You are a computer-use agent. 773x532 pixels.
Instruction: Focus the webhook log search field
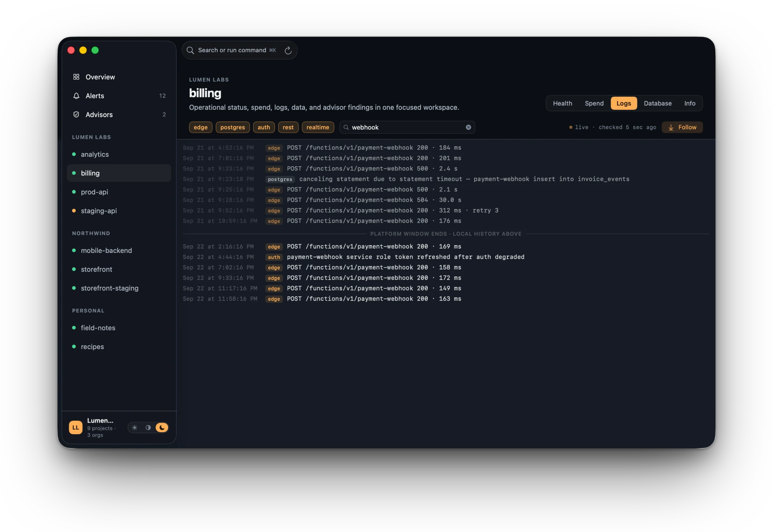click(407, 127)
